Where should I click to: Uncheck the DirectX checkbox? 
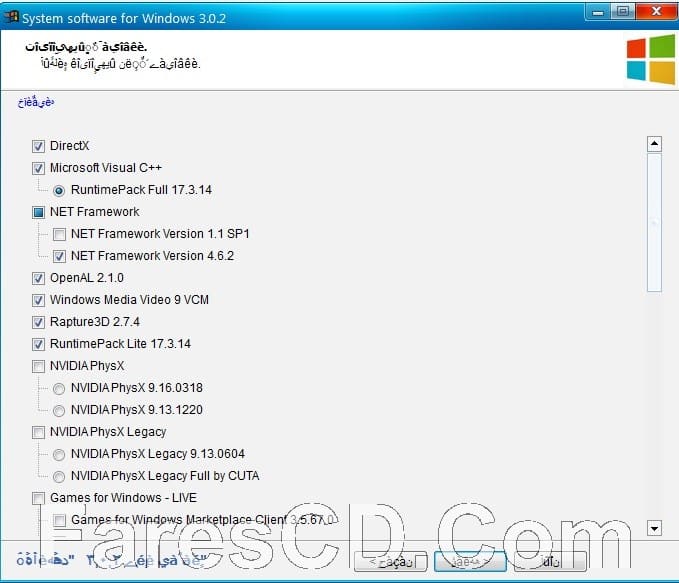click(x=38, y=146)
